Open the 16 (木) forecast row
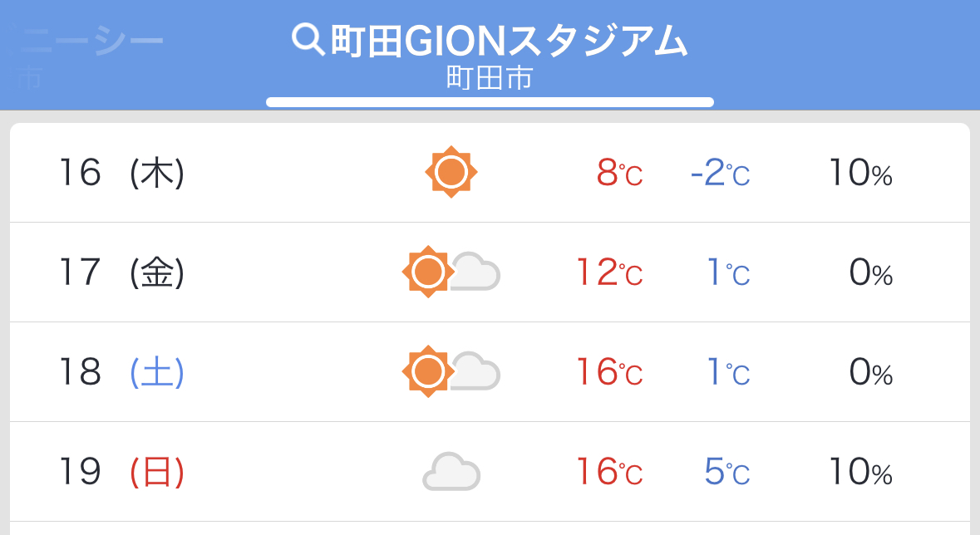Viewport: 980px width, 535px height. [x=490, y=173]
